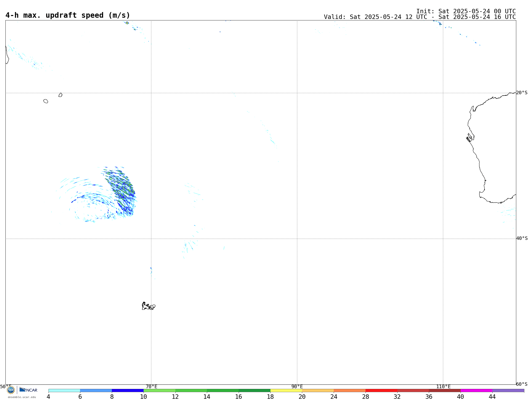The height and width of the screenshot is (400, 532).
Task: Click the dark blue 8-10 colorbar swatch
Action: point(128,391)
